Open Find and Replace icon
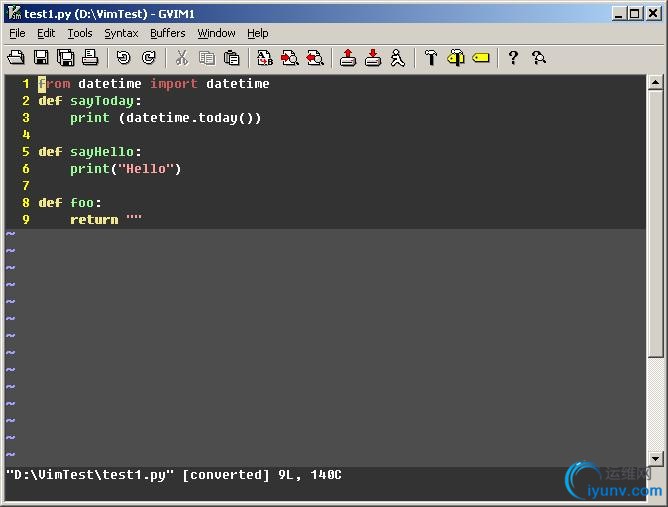This screenshot has width=668, height=507. click(265, 58)
